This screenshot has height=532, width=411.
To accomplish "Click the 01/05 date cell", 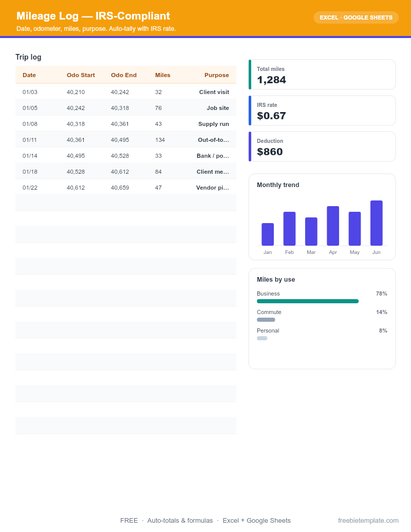I will click(30, 108).
